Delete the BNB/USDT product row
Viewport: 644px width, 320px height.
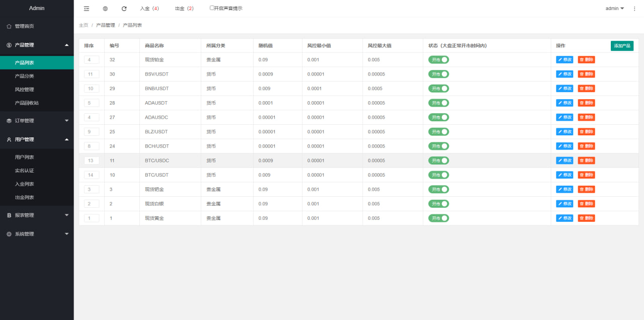(x=586, y=89)
